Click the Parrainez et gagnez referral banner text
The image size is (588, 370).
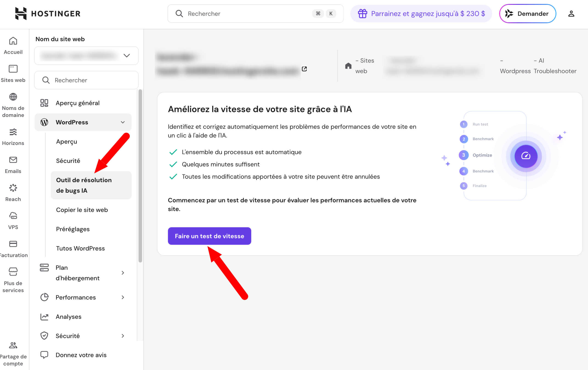[428, 14]
